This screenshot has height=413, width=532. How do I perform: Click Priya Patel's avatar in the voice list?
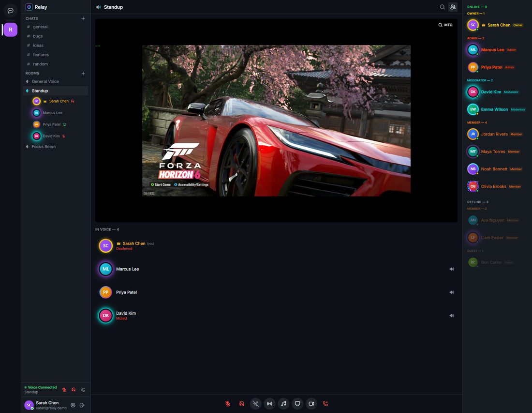point(105,292)
